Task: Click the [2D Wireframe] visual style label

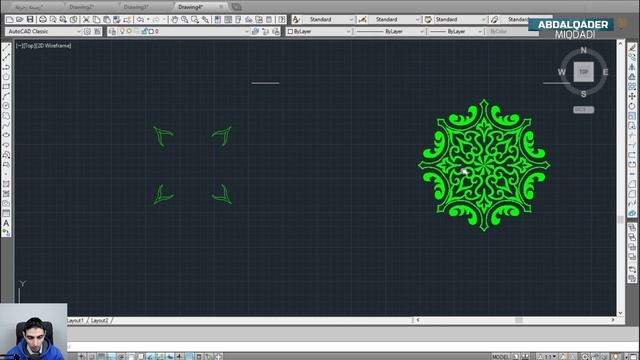Action: pyautogui.click(x=53, y=46)
